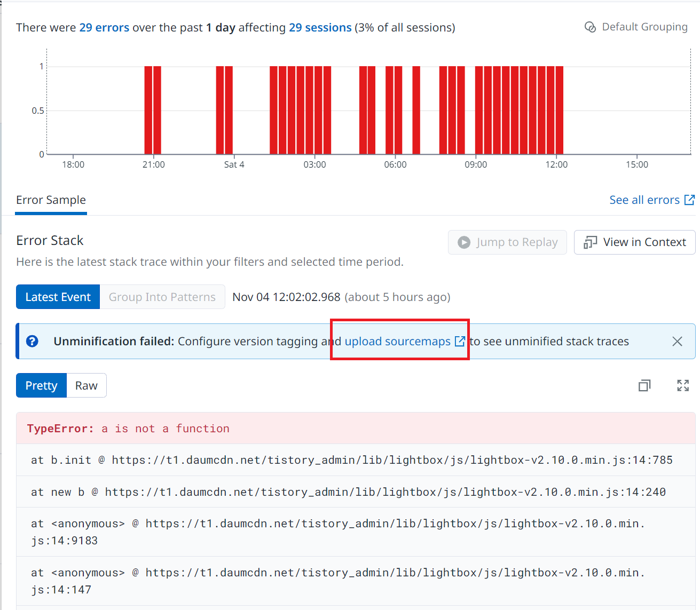This screenshot has width=700, height=610.
Task: Switch to the Raw stack trace view
Action: (x=86, y=385)
